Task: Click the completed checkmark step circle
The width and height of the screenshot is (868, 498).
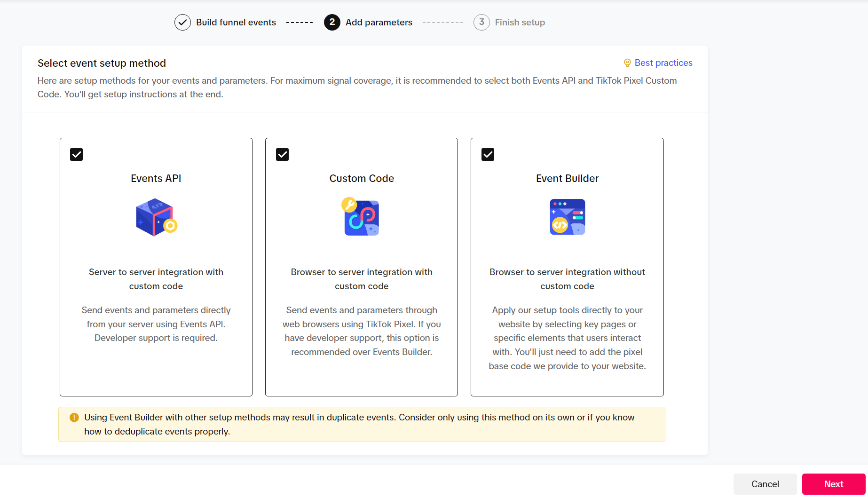Action: (x=182, y=22)
